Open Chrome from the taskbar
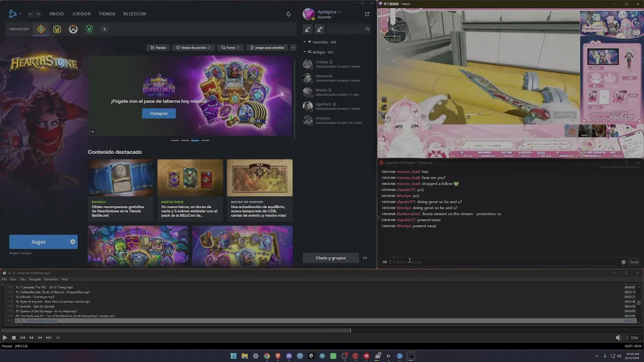Viewport: 644px width, 362px height. (267, 356)
